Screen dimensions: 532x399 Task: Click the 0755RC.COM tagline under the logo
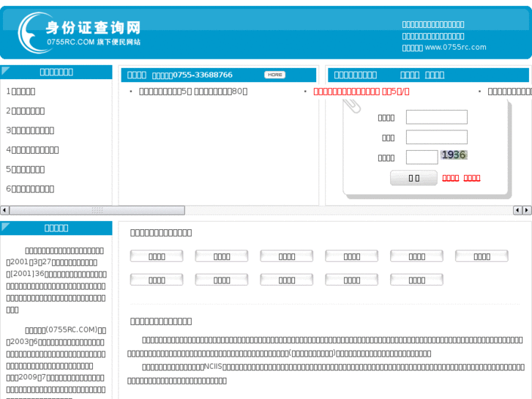pyautogui.click(x=94, y=42)
